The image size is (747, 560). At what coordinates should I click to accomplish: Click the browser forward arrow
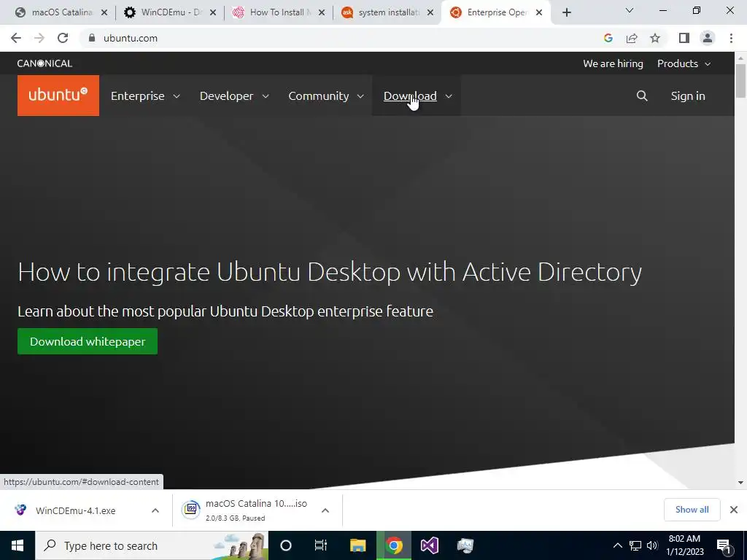39,38
